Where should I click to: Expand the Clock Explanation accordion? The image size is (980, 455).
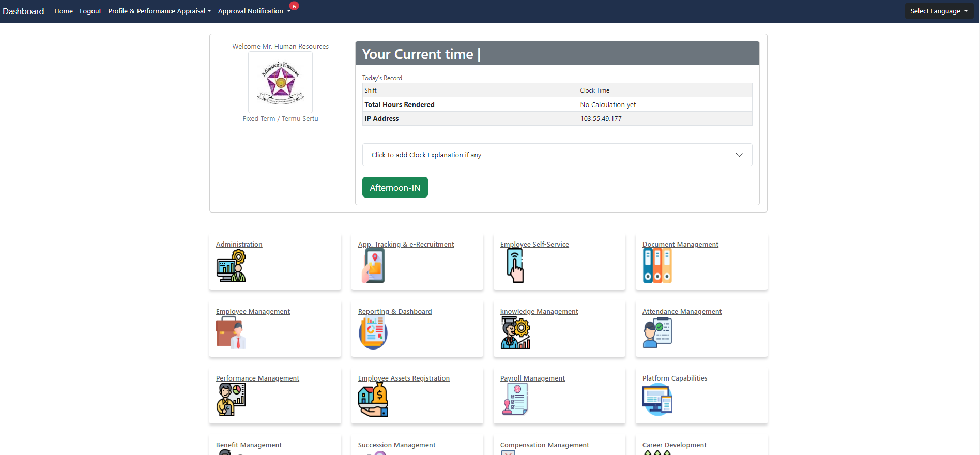[557, 155]
